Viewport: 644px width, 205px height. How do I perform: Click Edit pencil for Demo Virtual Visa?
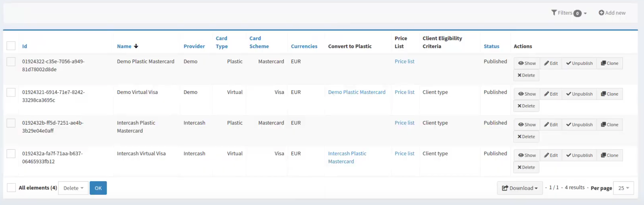pyautogui.click(x=547, y=94)
